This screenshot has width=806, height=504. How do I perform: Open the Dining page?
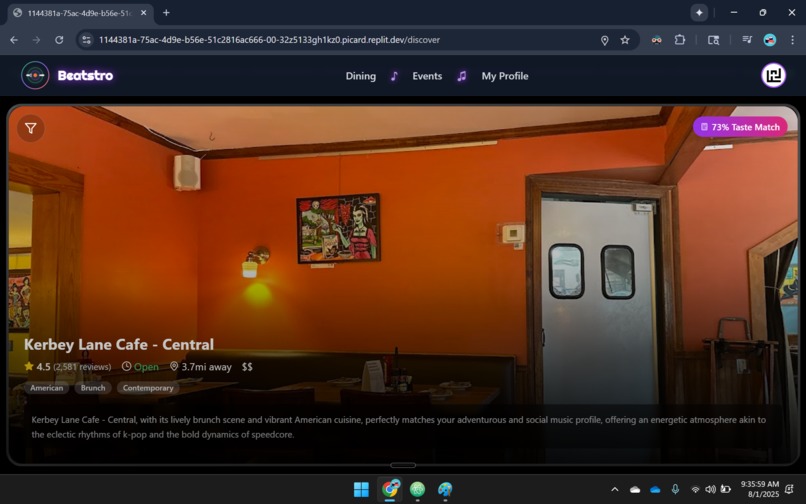pyautogui.click(x=360, y=76)
